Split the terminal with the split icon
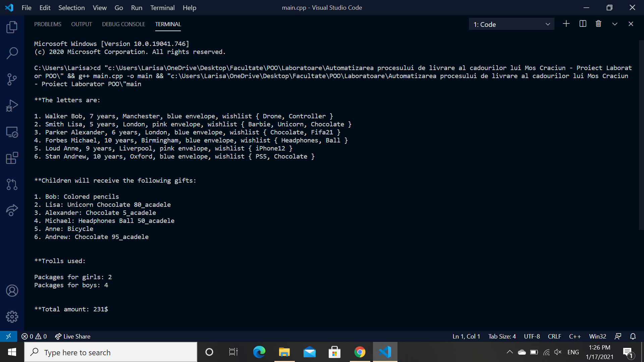 (583, 24)
